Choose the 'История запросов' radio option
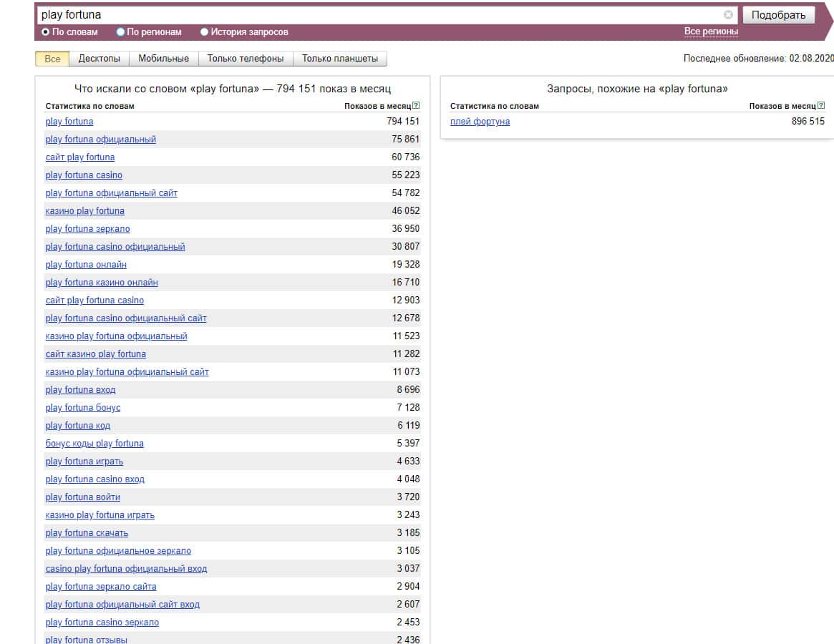The image size is (834, 644). (205, 32)
